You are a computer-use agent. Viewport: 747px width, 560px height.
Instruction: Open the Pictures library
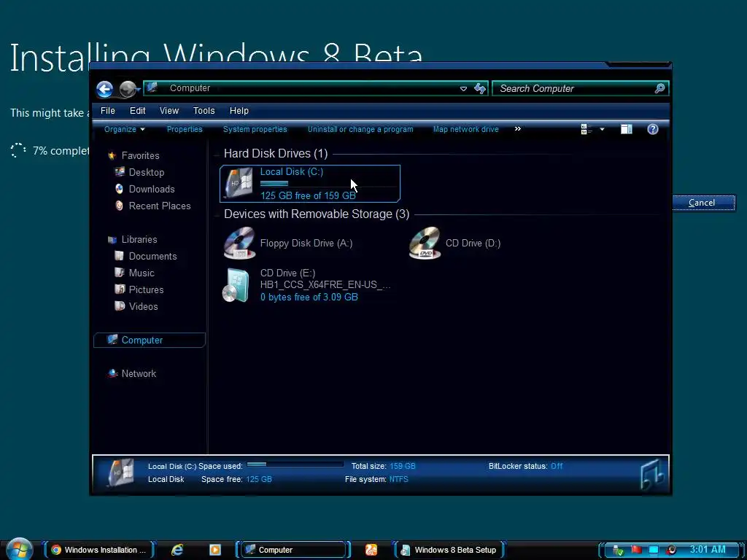pyautogui.click(x=146, y=289)
